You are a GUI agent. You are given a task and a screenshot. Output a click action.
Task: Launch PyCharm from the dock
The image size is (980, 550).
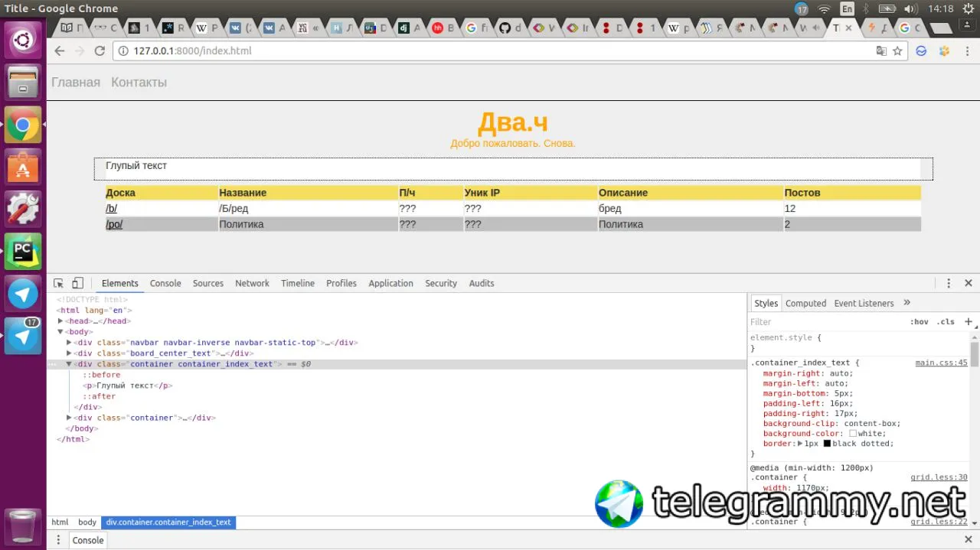(x=23, y=251)
